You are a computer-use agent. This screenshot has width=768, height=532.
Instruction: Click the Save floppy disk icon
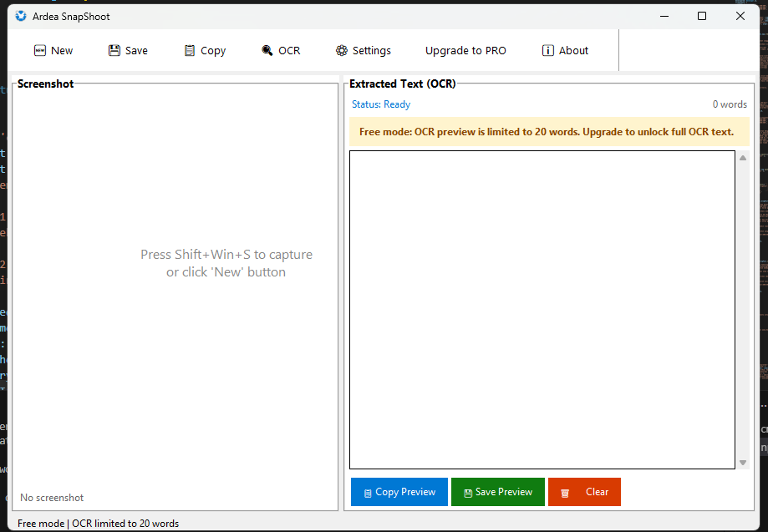coord(114,51)
